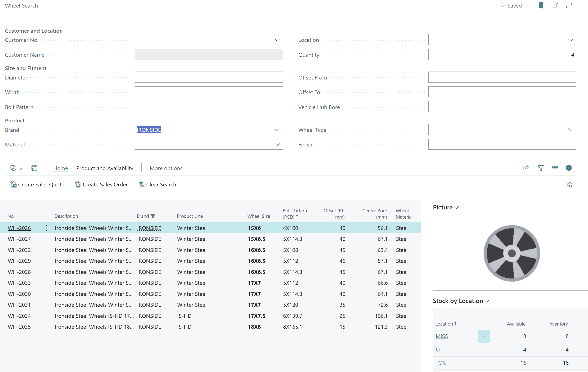Image resolution: width=588 pixels, height=372 pixels.
Task: Open the TOR location link
Action: tap(441, 363)
